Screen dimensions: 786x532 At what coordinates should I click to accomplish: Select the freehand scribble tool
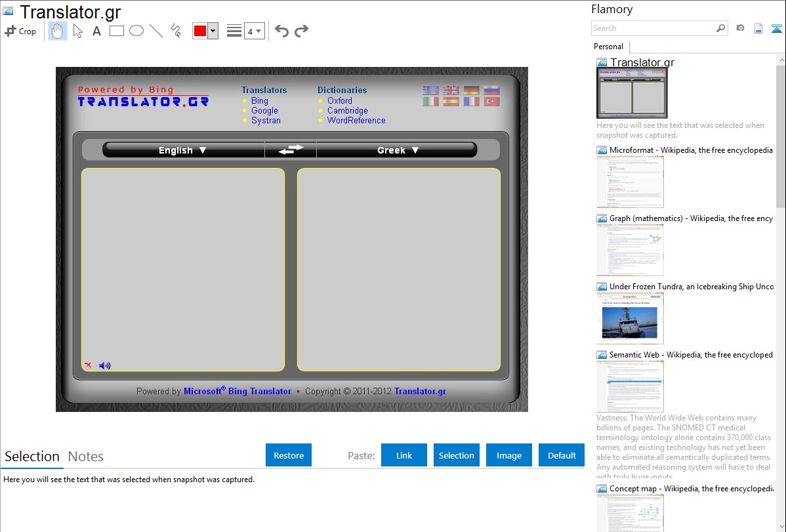tap(176, 31)
